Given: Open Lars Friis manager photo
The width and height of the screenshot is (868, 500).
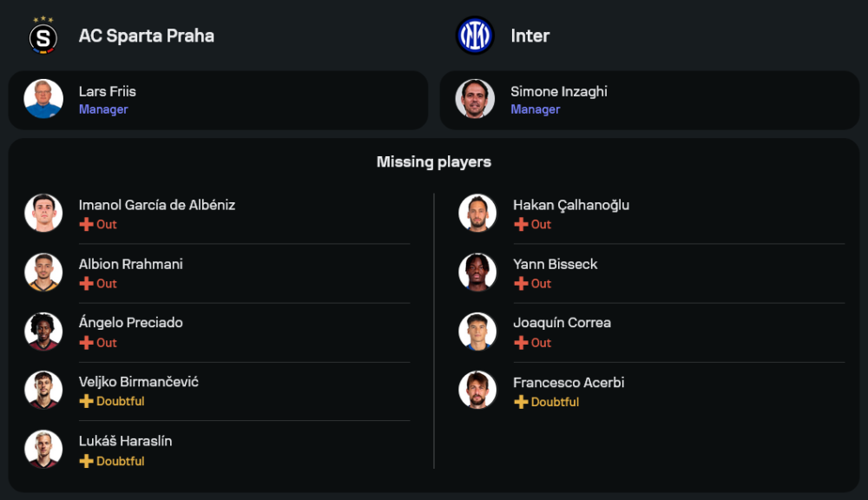Looking at the screenshot, I should (43, 99).
